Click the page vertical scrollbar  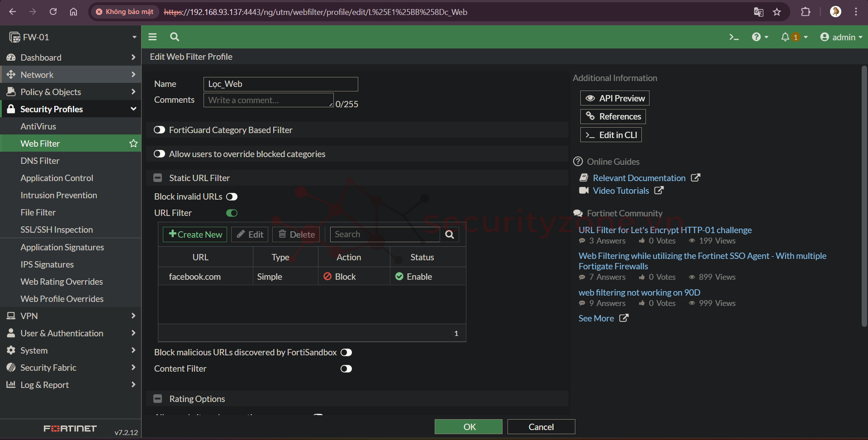[x=864, y=195]
